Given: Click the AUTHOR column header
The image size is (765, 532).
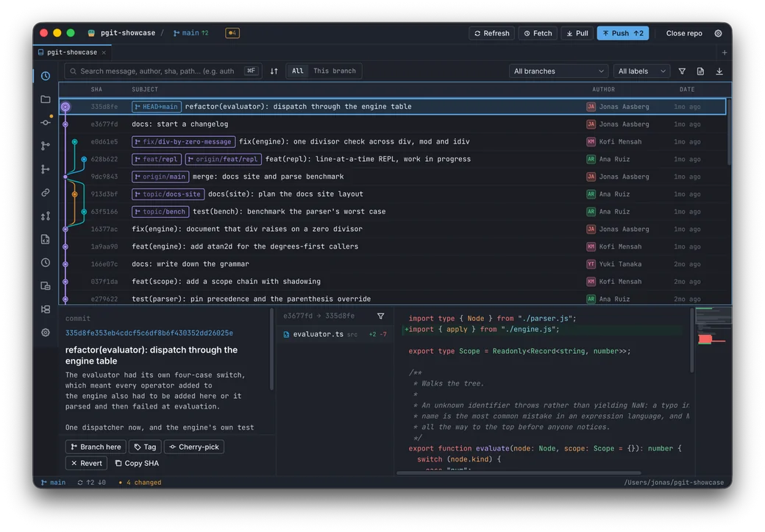Looking at the screenshot, I should [603, 89].
